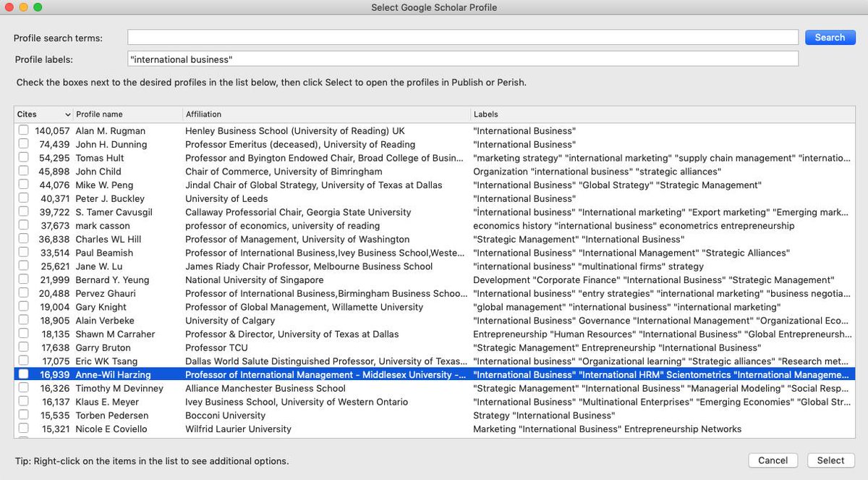Tick the checkbox for Garry Bruton
Image resolution: width=868 pixels, height=480 pixels.
[24, 348]
